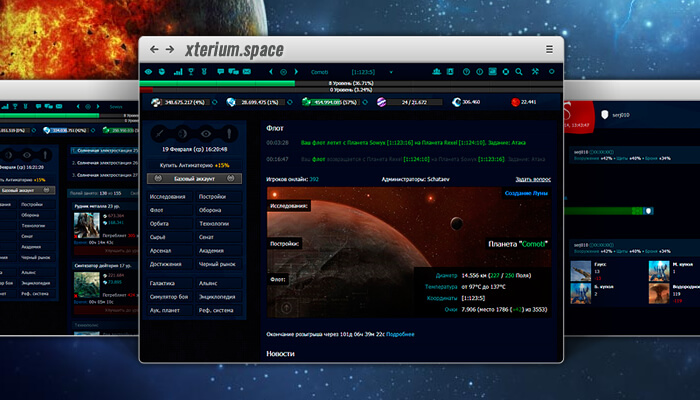Click the Подробнее link
The image size is (700, 400).
400,334
